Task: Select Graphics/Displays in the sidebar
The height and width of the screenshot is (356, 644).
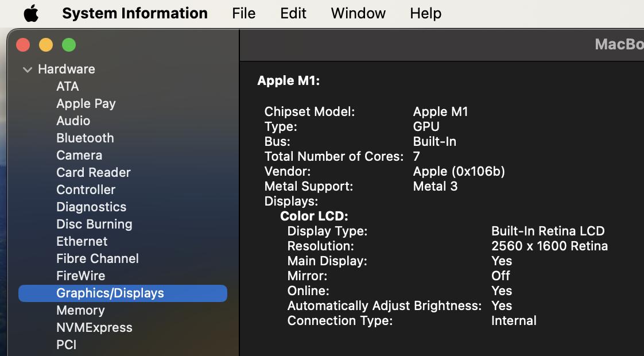Action: (x=123, y=293)
